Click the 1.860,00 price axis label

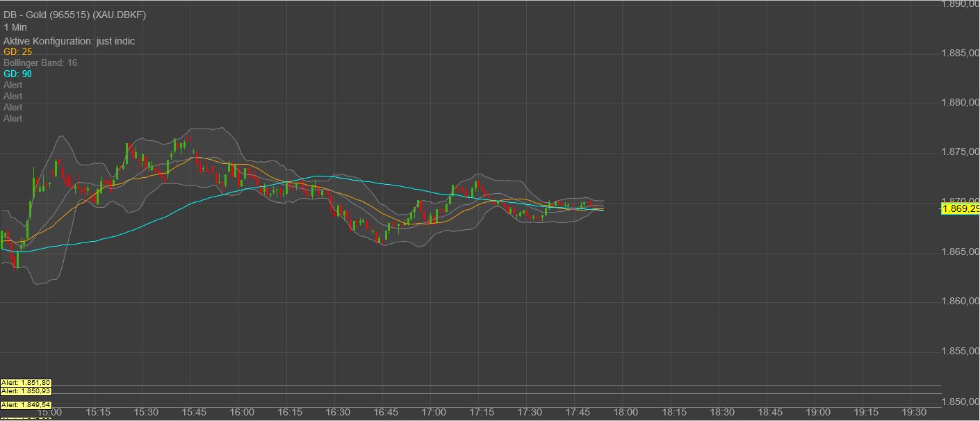coord(960,302)
